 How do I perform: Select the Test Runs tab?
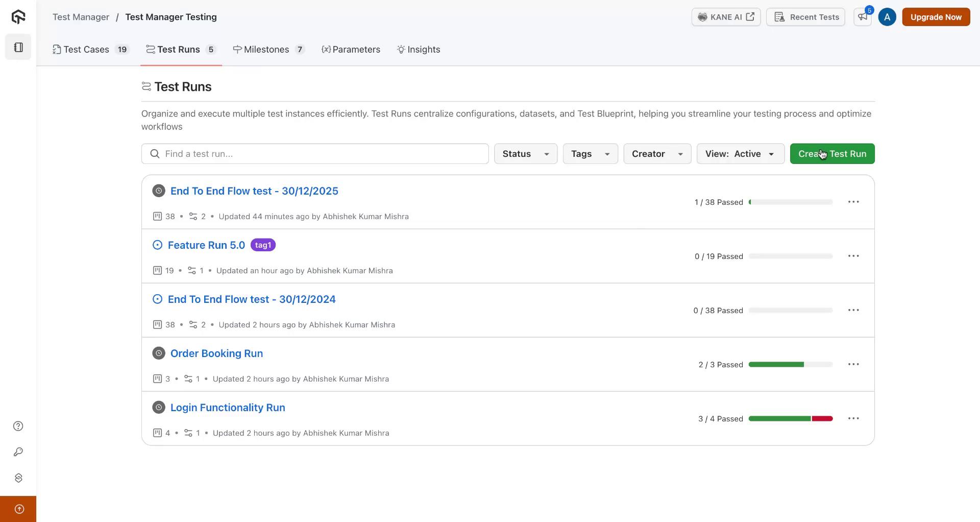[181, 50]
